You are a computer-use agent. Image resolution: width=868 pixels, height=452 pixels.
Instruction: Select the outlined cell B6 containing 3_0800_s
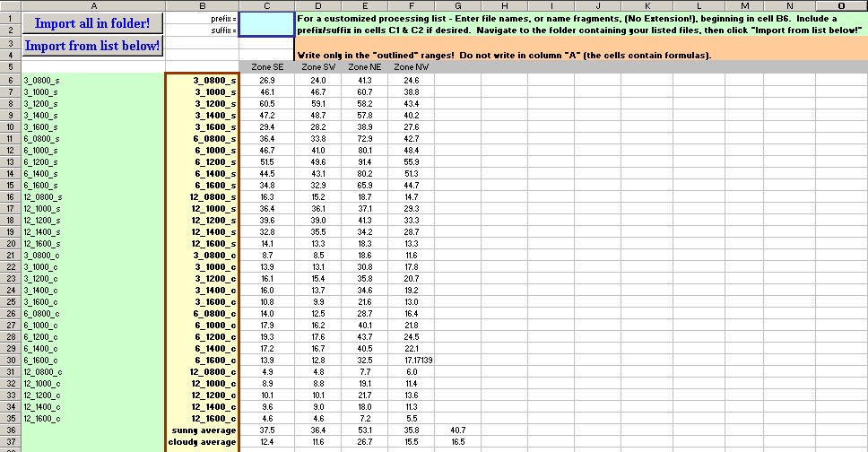tap(203, 80)
